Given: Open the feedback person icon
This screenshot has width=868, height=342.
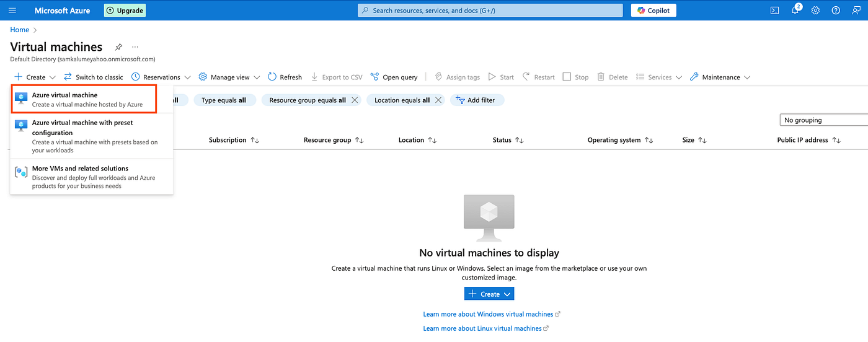Looking at the screenshot, I should 856,11.
